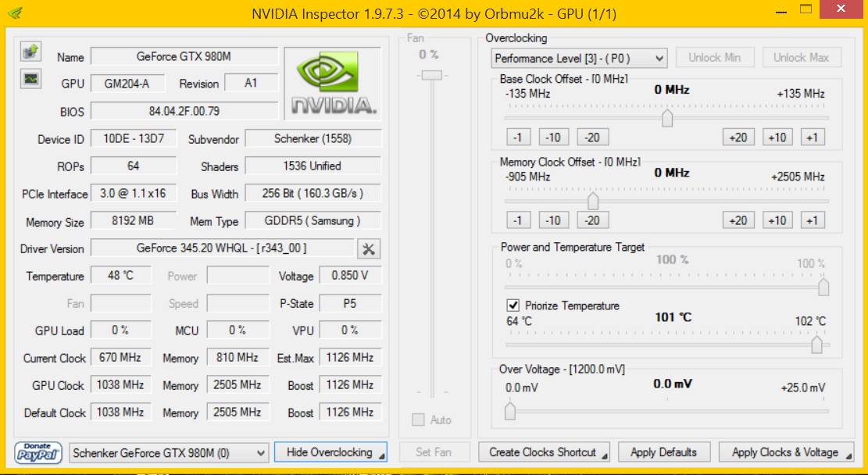The width and height of the screenshot is (868, 475).
Task: Click the Revision field showing A1
Action: pyautogui.click(x=251, y=84)
